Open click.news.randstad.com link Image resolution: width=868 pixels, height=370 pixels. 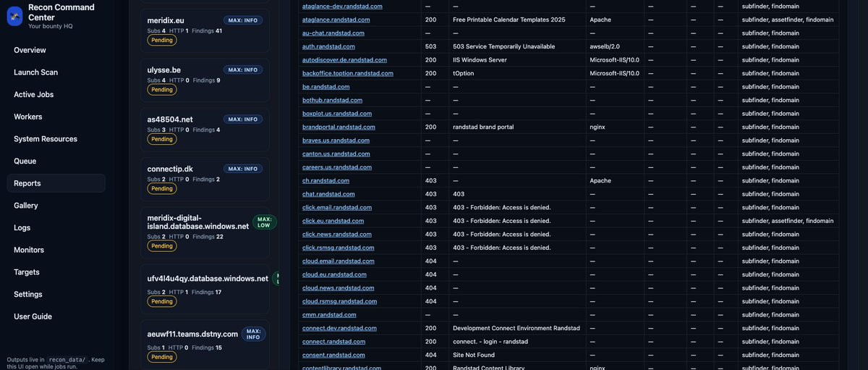click(x=337, y=234)
